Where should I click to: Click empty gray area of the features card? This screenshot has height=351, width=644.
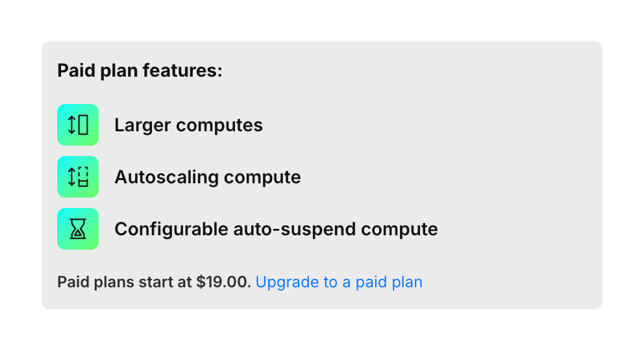506,169
